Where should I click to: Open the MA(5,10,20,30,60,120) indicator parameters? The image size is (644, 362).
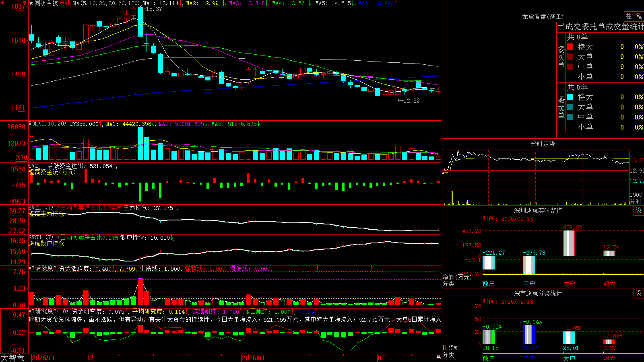106,3
